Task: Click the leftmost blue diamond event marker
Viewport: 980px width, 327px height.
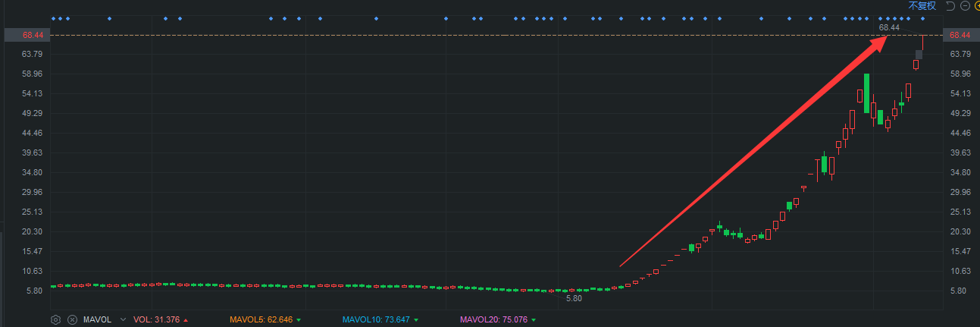Action: click(53, 18)
